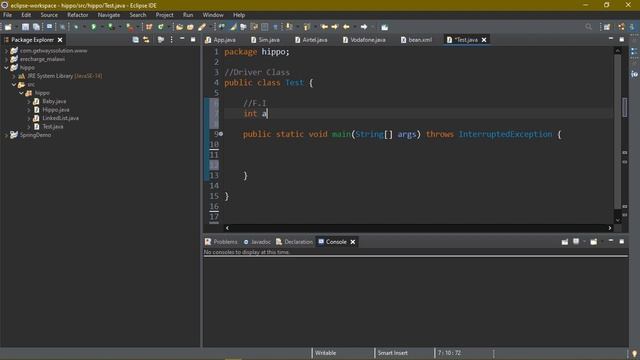The height and width of the screenshot is (360, 640).
Task: Click the green Run button in toolbar
Action: [93, 27]
